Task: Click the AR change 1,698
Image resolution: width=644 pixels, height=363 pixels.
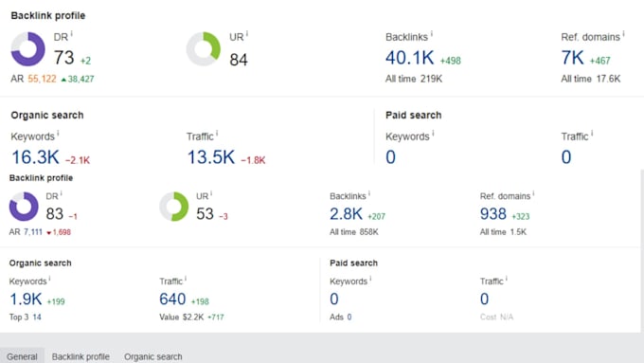Action: (x=59, y=232)
